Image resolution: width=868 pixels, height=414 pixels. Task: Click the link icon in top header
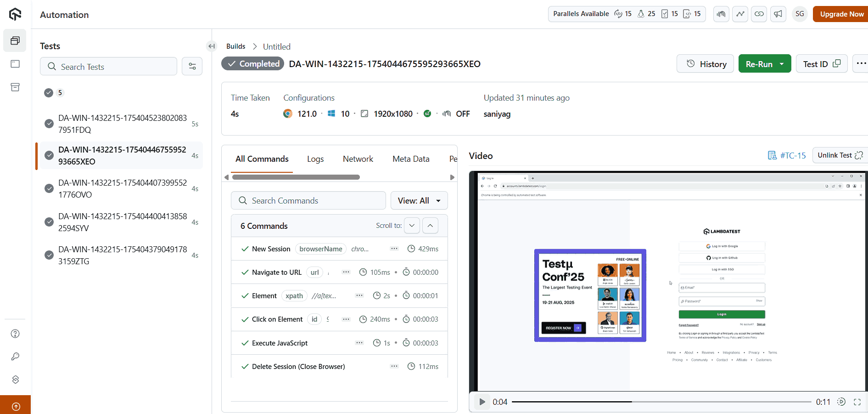(x=759, y=14)
